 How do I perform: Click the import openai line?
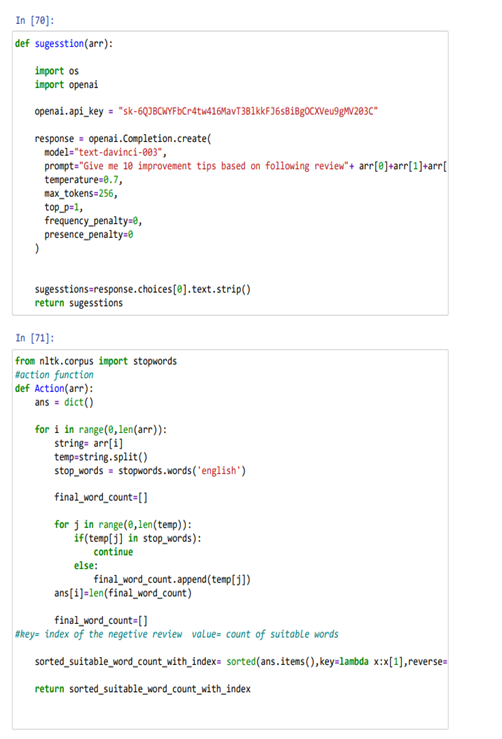[66, 85]
